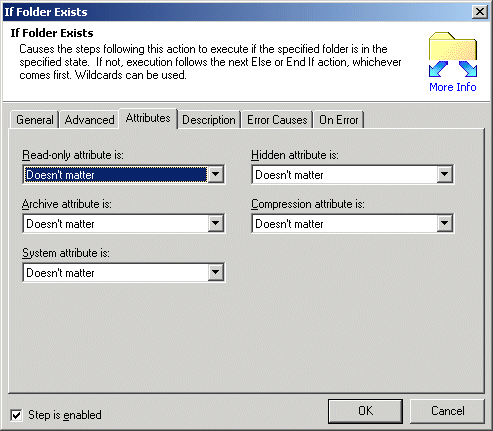
Task: Open the Description tab
Action: [209, 120]
